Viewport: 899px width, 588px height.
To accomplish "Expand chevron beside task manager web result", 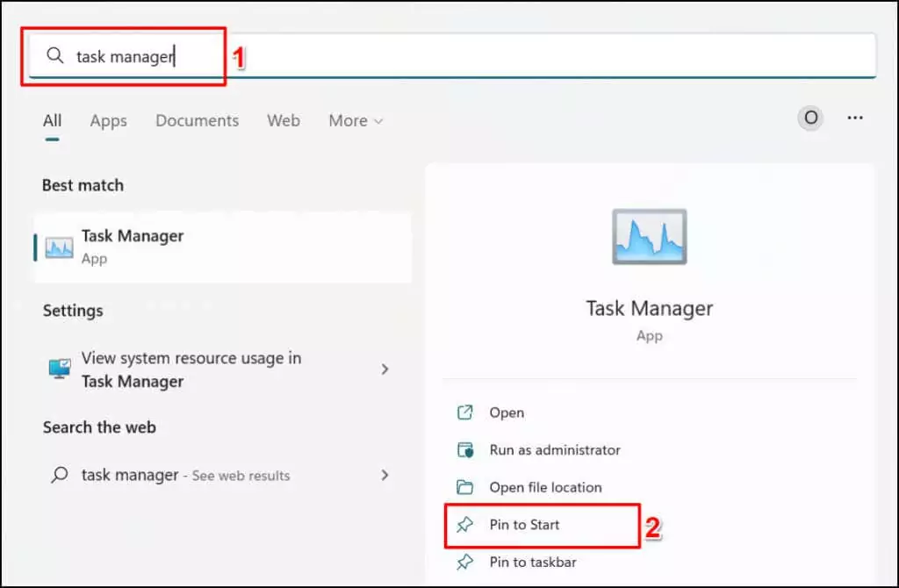I will [x=385, y=475].
